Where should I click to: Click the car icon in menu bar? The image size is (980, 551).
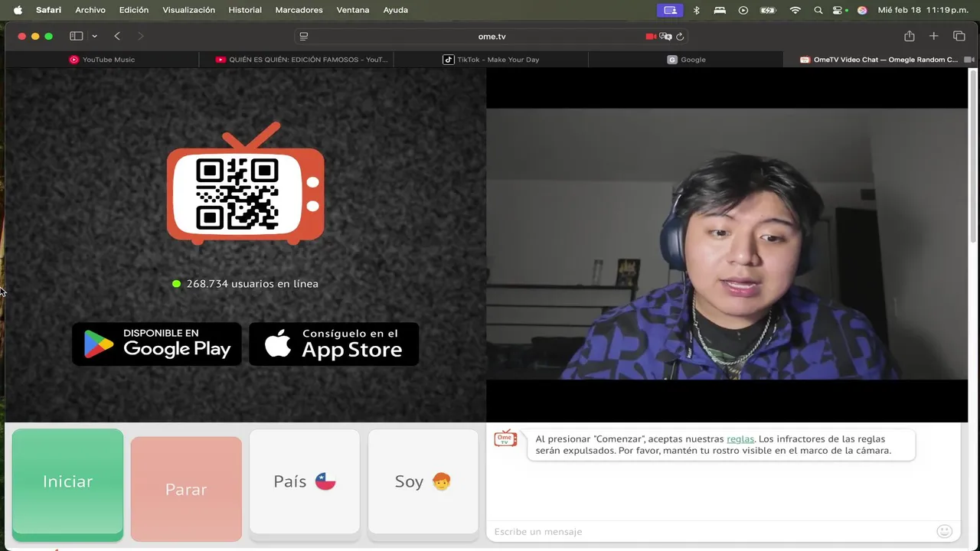tap(720, 10)
